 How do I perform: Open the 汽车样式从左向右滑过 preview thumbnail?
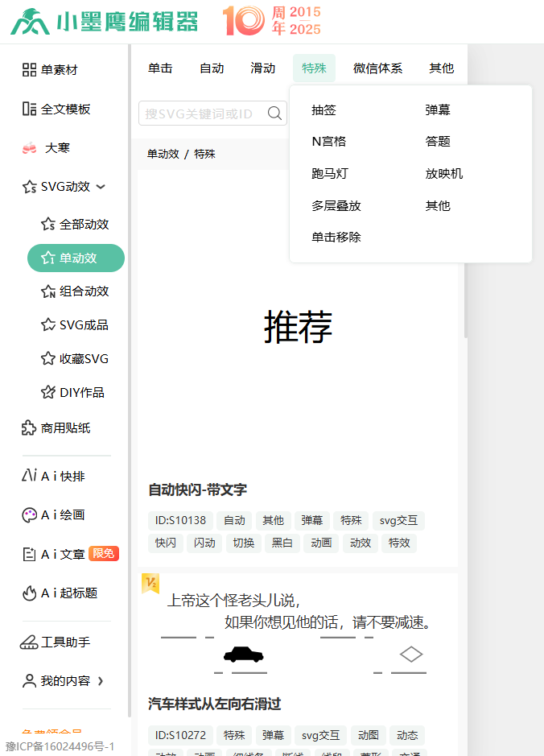[298, 634]
